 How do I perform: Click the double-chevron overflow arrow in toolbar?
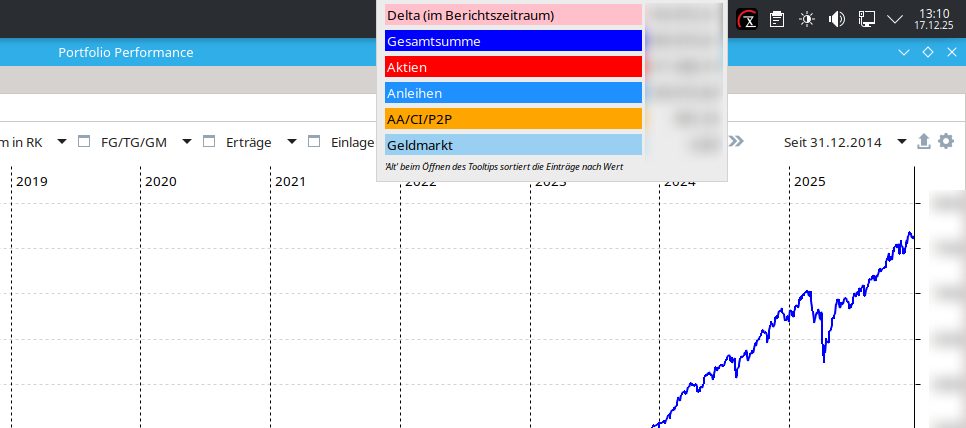point(737,142)
